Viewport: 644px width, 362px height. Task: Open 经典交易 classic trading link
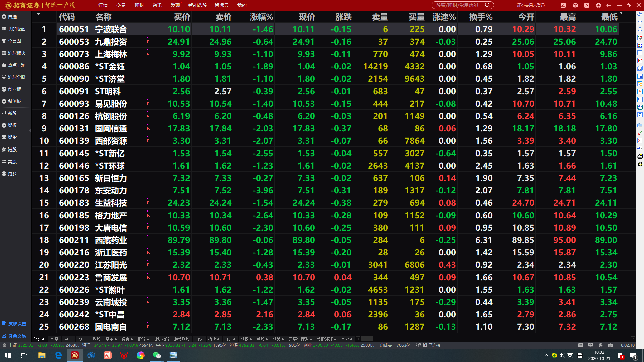coord(17,336)
